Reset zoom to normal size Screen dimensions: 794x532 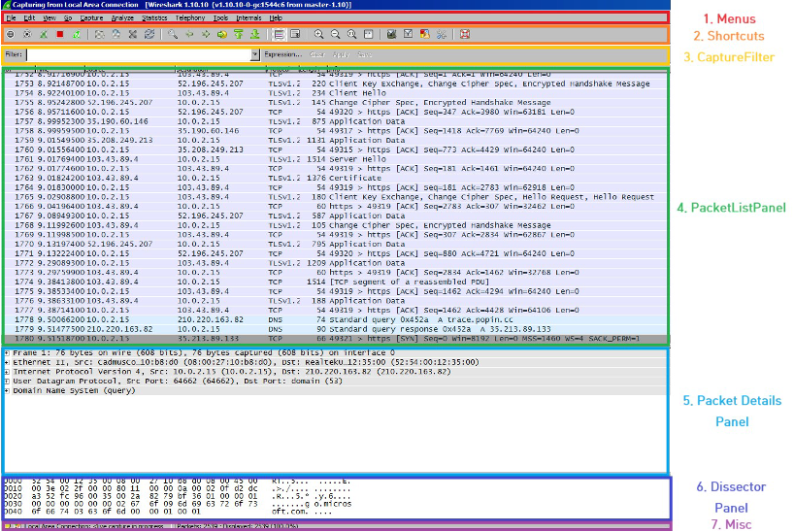click(351, 34)
